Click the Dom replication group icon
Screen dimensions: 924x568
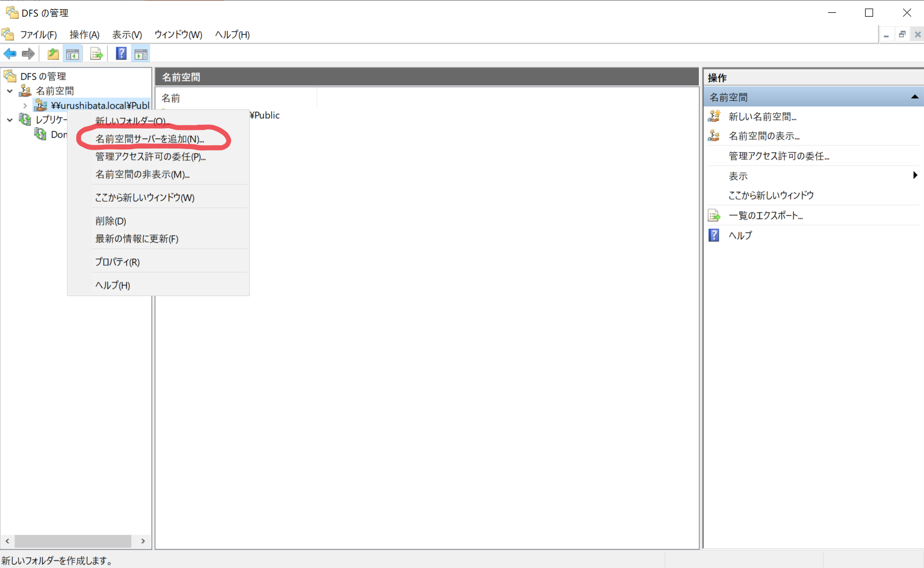coord(41,134)
